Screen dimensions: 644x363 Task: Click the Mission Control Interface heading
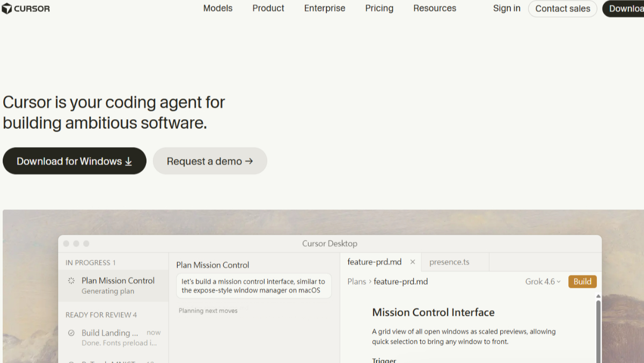point(433,313)
